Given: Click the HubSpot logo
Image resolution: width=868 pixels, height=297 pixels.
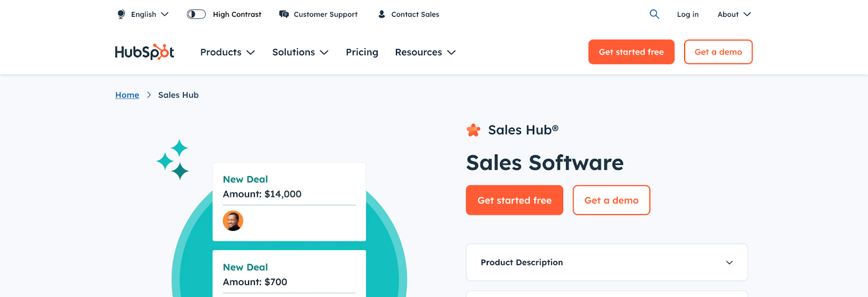Looking at the screenshot, I should tap(144, 52).
